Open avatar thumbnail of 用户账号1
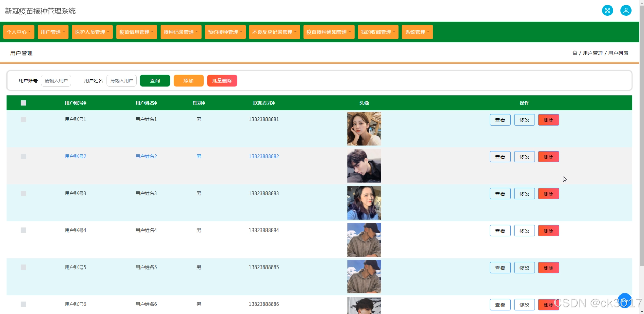 tap(364, 129)
